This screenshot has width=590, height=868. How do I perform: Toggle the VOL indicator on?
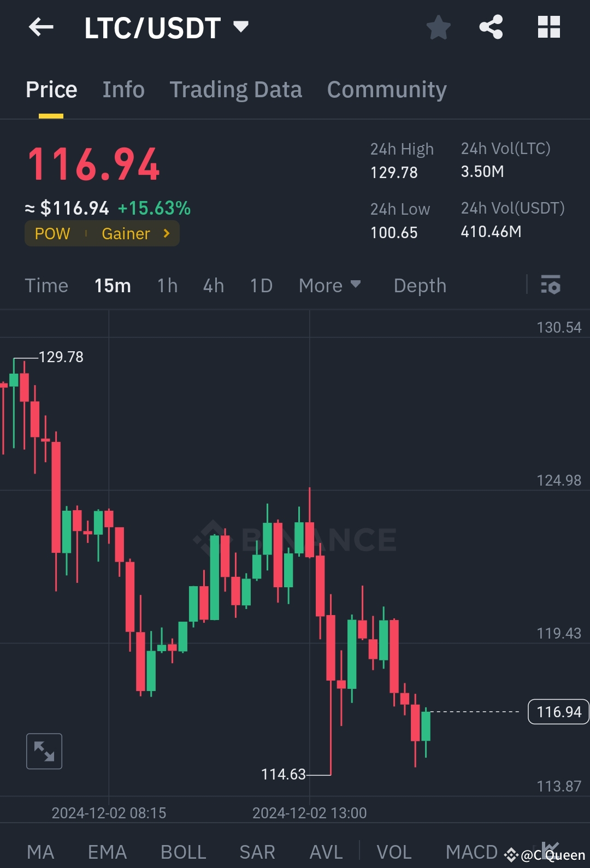[394, 851]
